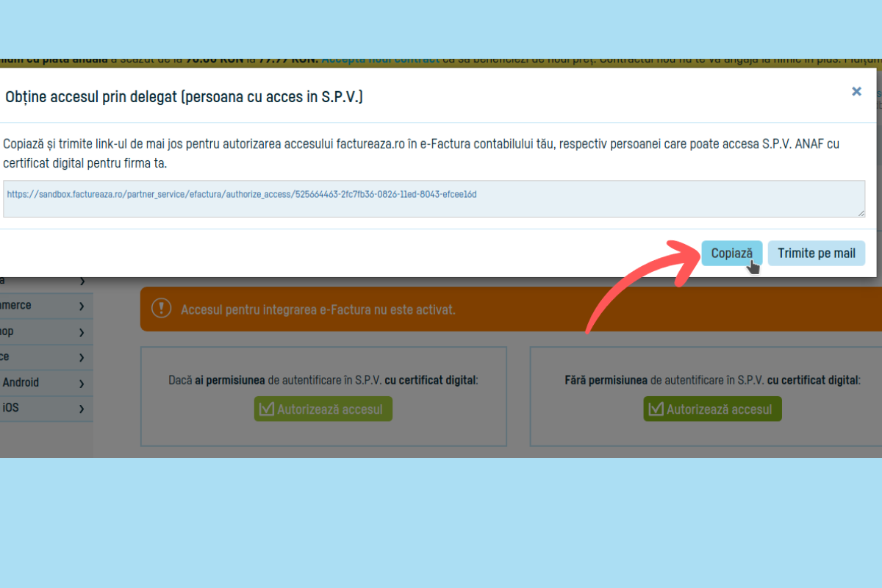Click Autorizează accesul under 'ai permisiunea'

point(323,409)
